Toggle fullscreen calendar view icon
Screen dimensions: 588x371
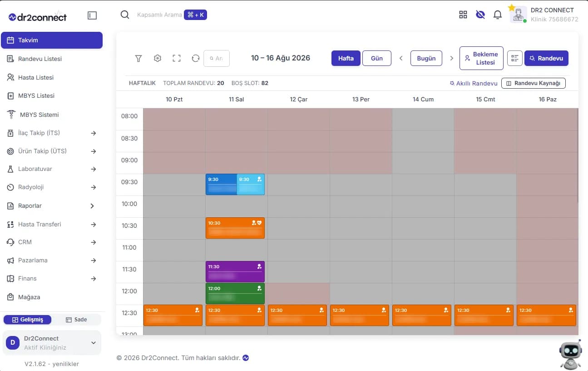177,58
